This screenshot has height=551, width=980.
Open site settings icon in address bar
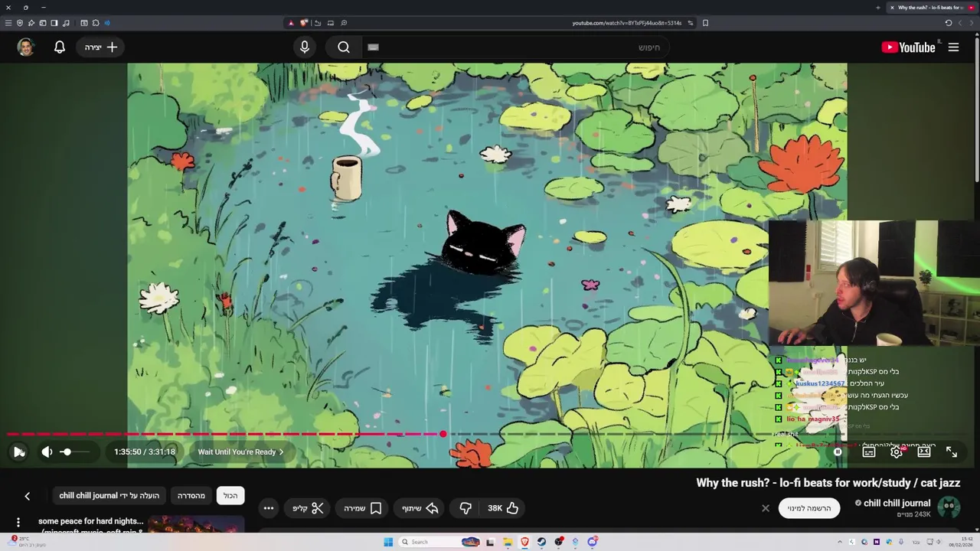click(x=691, y=23)
